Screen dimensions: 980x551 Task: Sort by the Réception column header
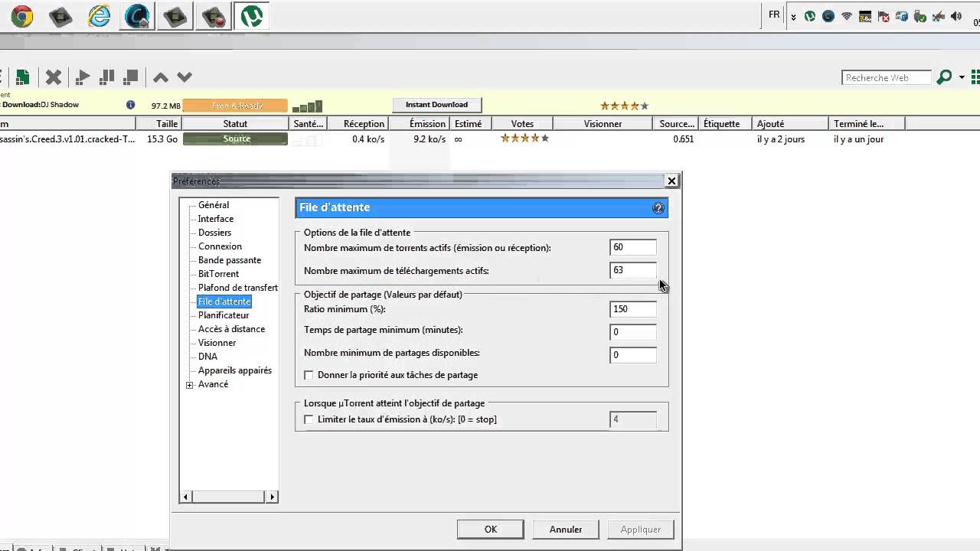tap(358, 123)
